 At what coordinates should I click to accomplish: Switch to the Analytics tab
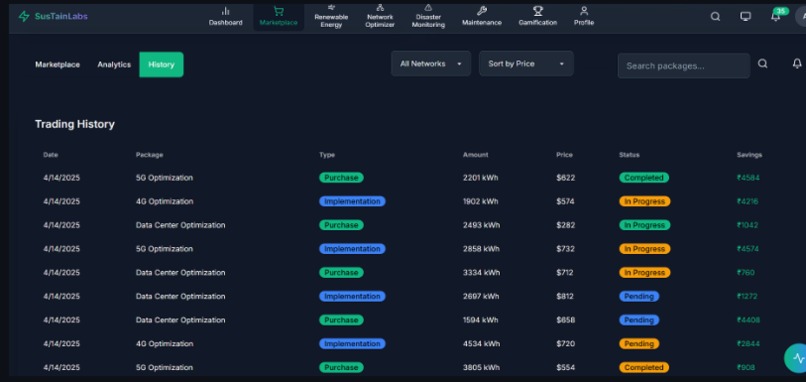click(114, 65)
